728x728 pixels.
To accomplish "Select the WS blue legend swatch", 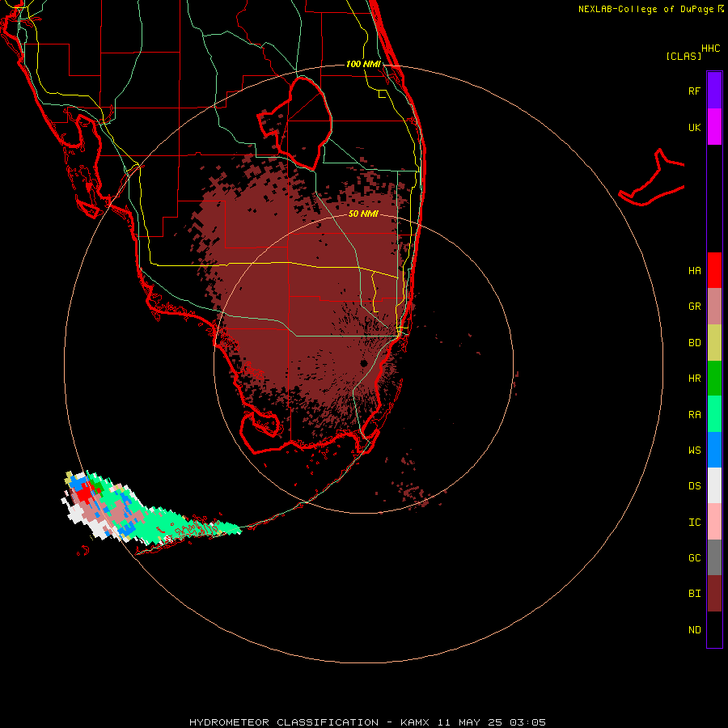I will (714, 450).
